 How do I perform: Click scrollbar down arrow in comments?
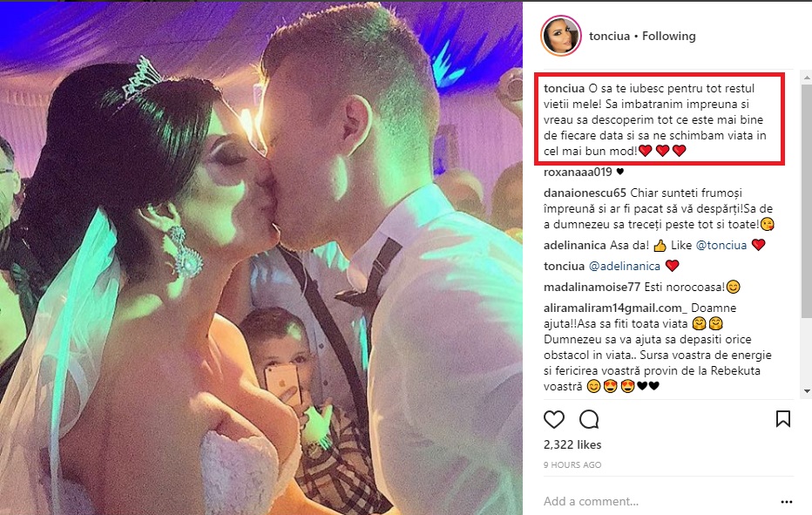(807, 391)
